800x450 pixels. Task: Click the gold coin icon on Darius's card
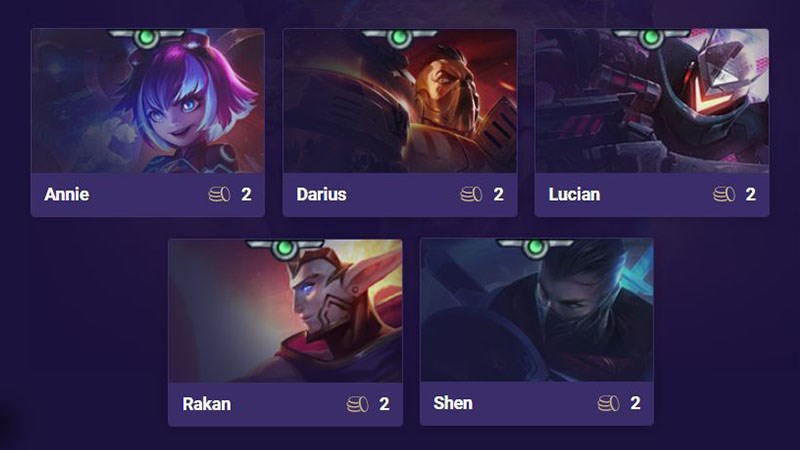(471, 194)
